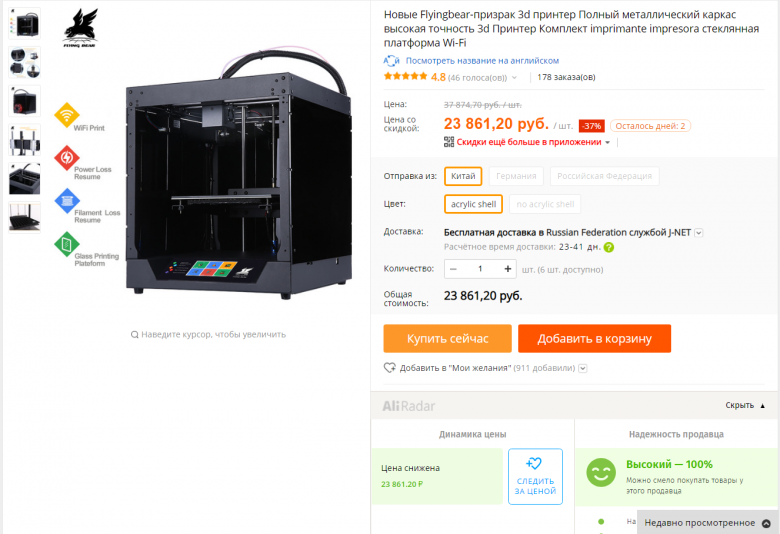The image size is (780, 534).
Task: Click the green smiley seller rating icon
Action: tap(601, 472)
